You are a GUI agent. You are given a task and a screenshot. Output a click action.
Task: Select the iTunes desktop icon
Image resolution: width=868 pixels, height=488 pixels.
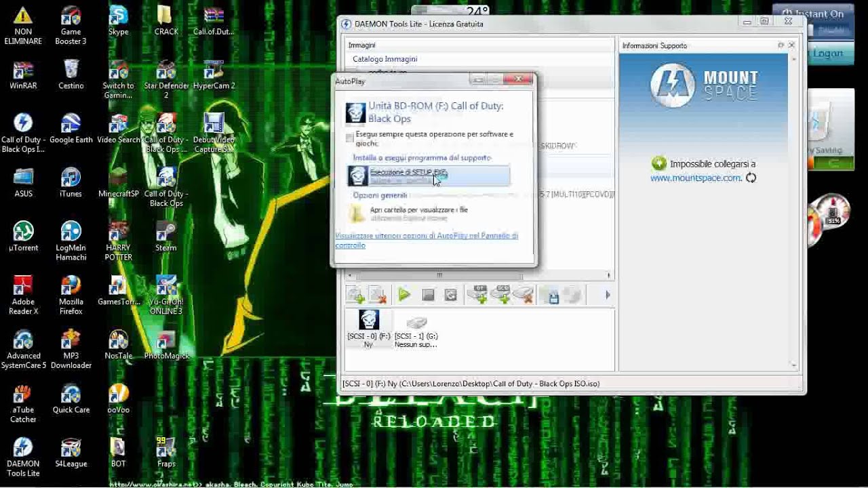point(71,183)
